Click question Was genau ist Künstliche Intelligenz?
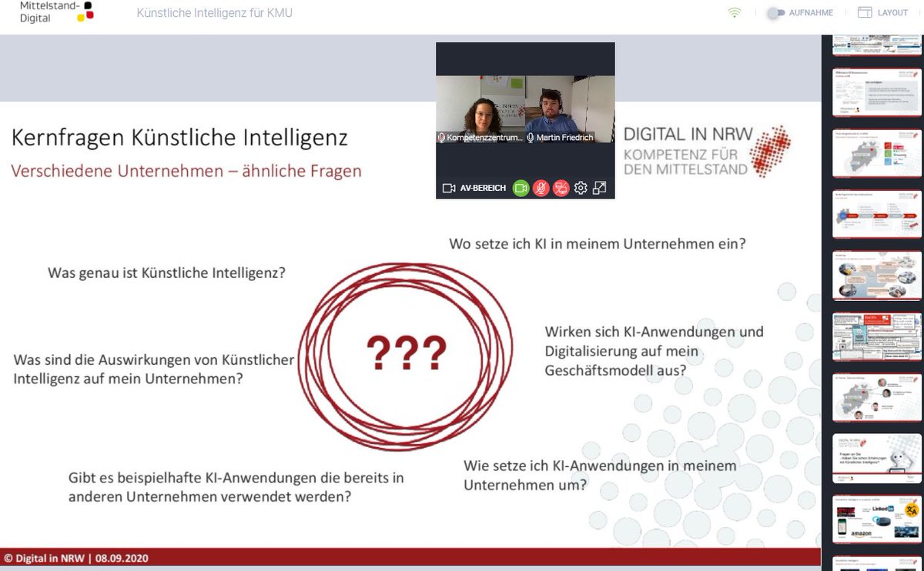This screenshot has height=571, width=924. pyautogui.click(x=166, y=272)
